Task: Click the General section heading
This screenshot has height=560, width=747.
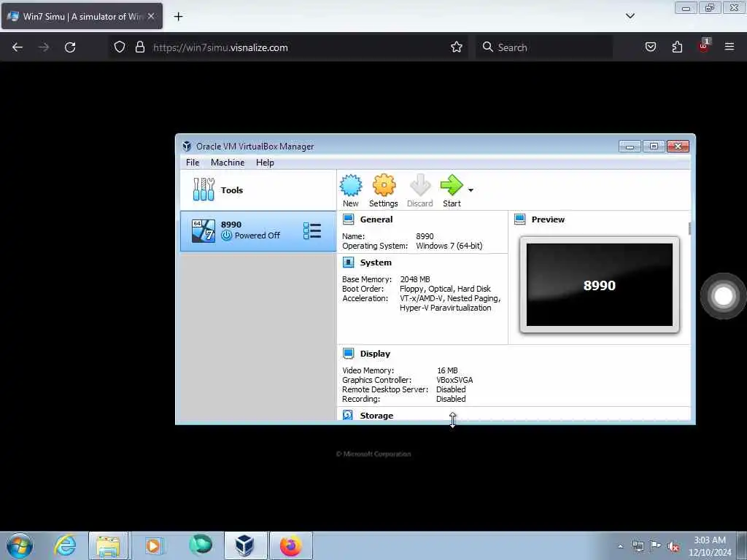Action: (x=376, y=219)
